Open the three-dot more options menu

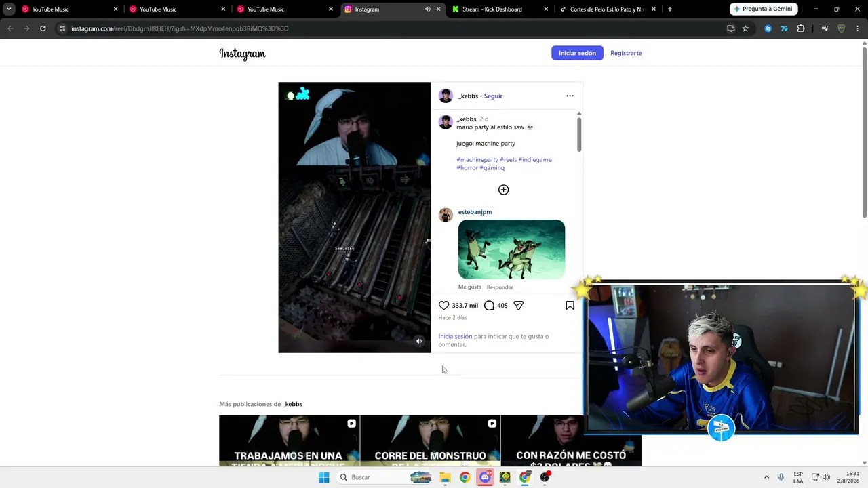tap(570, 96)
